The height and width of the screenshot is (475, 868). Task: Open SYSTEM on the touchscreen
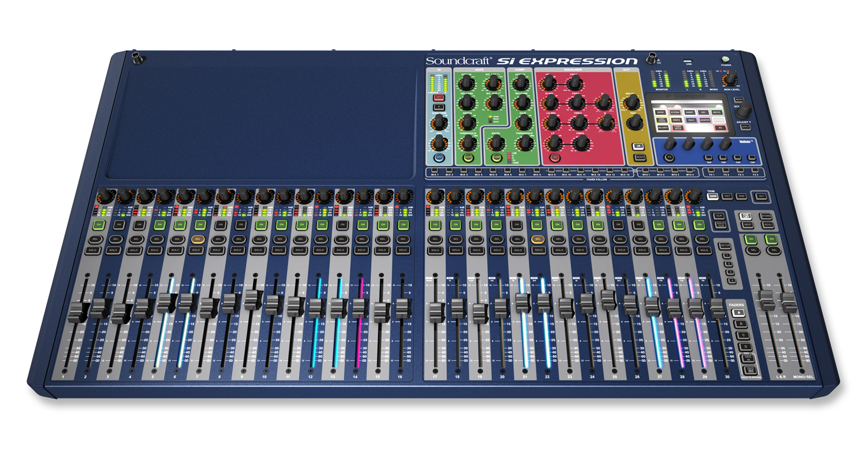[x=675, y=112]
